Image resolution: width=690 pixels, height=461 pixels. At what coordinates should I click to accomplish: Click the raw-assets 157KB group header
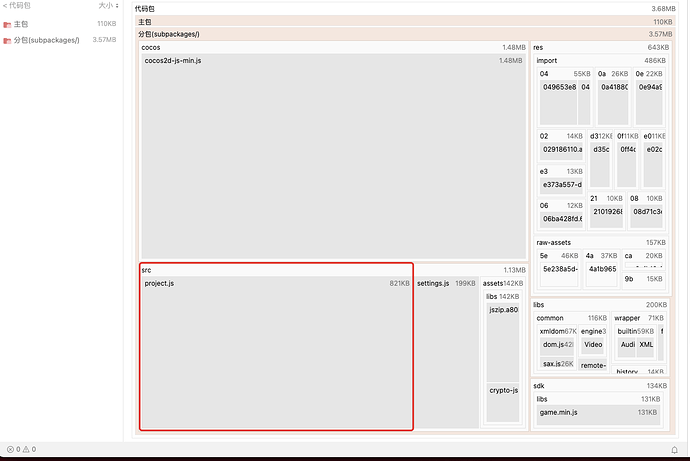point(601,242)
